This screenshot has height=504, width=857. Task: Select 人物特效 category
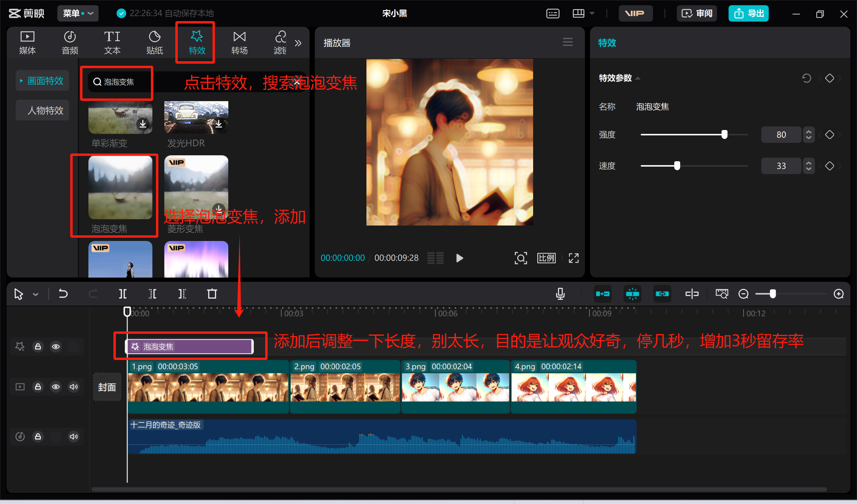point(43,110)
